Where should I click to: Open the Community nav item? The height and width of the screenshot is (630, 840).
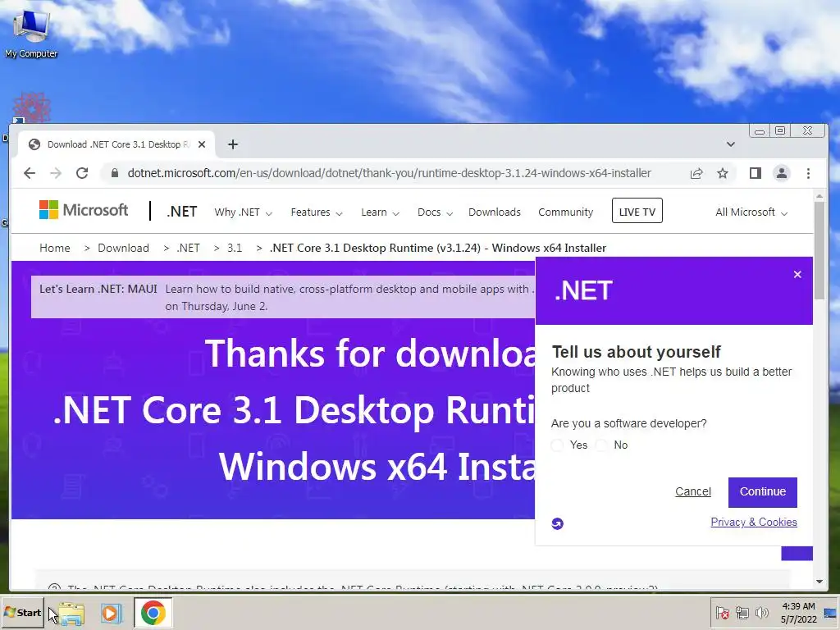point(566,212)
